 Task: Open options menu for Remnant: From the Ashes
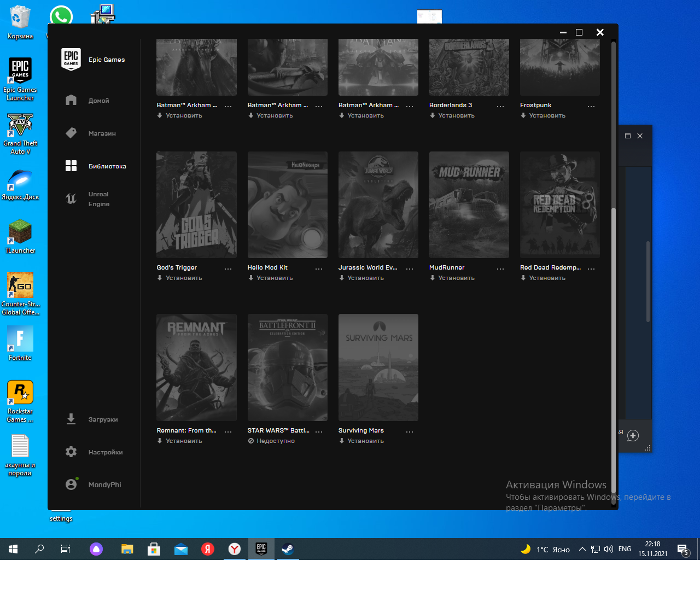tap(228, 431)
